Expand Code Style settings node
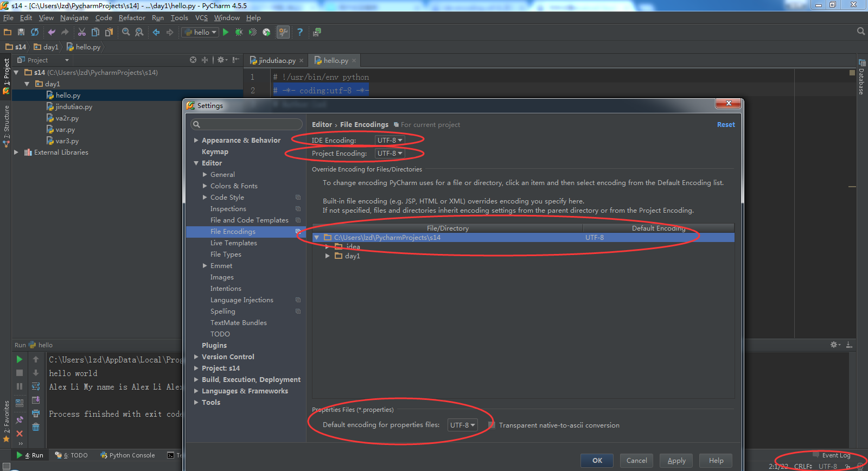 click(x=205, y=197)
